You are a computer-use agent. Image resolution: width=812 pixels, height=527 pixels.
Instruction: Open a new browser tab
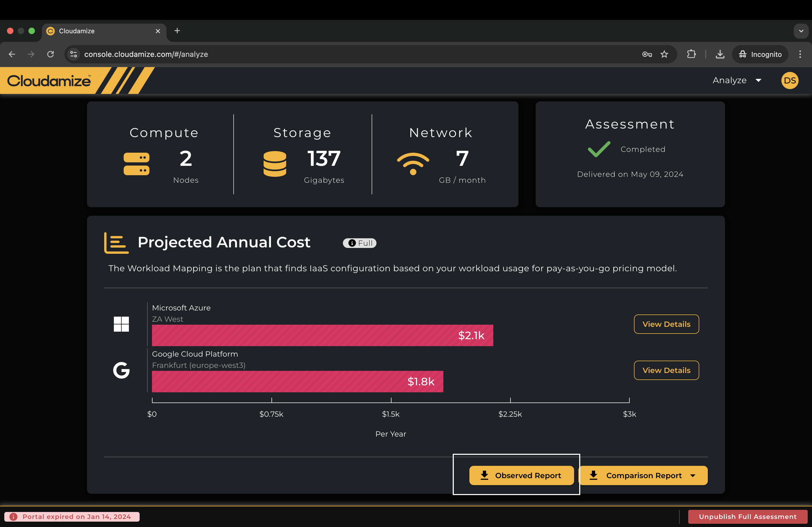click(177, 31)
